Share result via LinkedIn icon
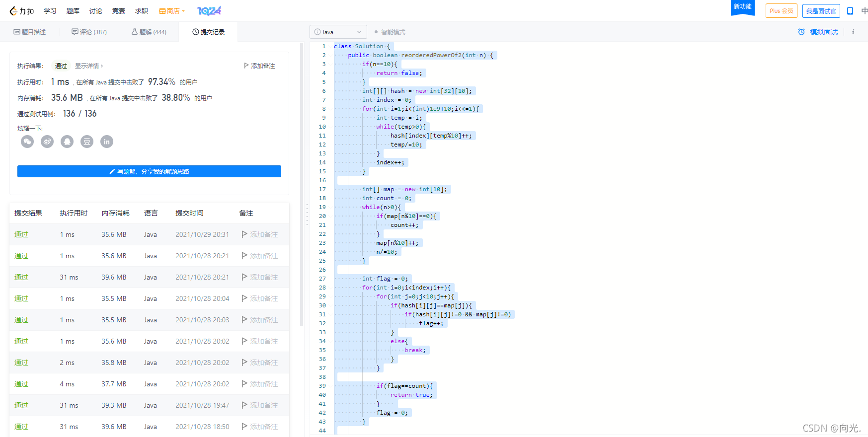The image size is (868, 437). [x=107, y=142]
